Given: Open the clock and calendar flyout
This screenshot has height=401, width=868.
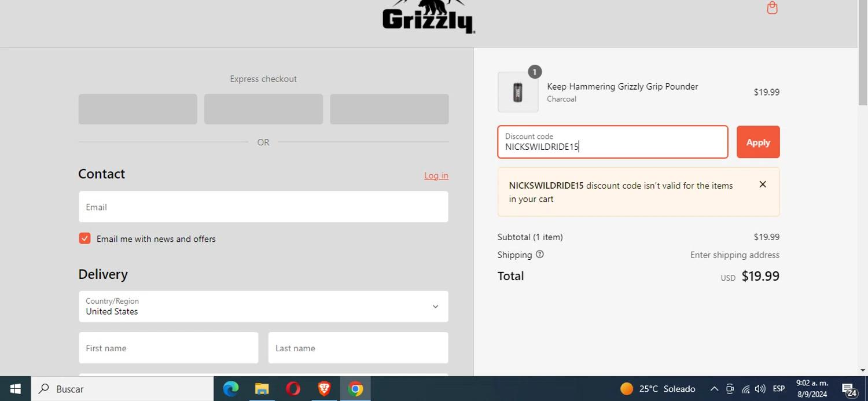Looking at the screenshot, I should (812, 389).
